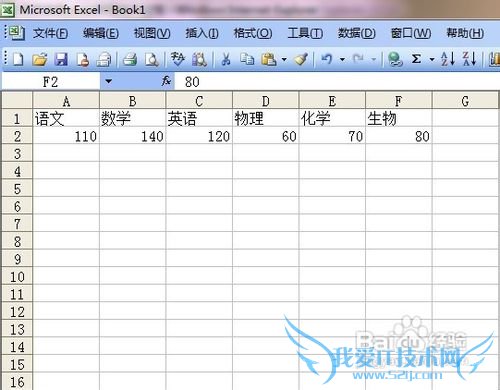Image resolution: width=500 pixels, height=390 pixels.
Task: Open the 插入(I) menu
Action: tap(202, 33)
